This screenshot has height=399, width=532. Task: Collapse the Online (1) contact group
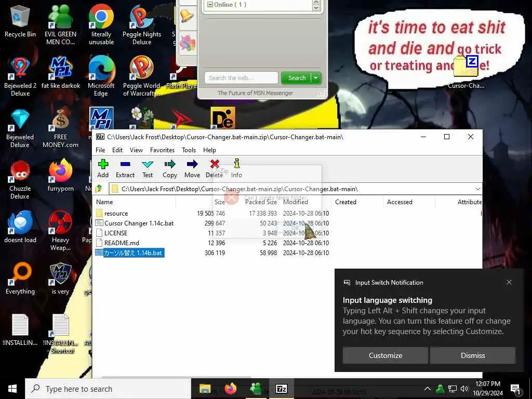click(x=210, y=4)
